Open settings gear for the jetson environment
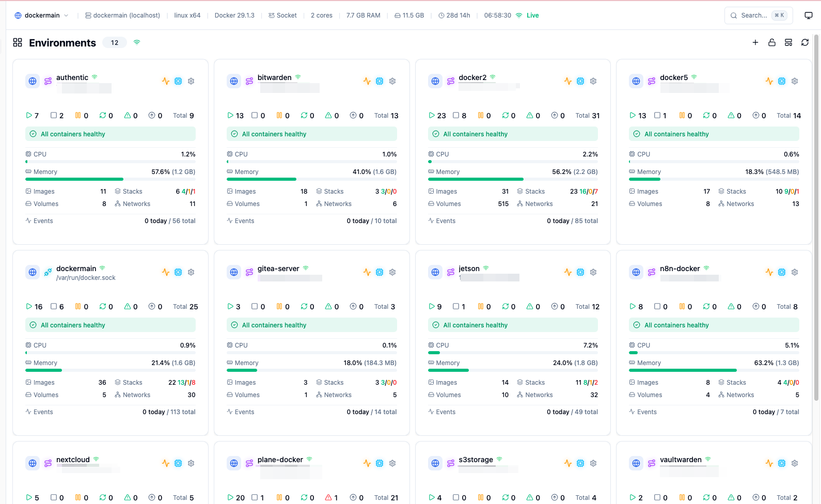 pyautogui.click(x=593, y=272)
